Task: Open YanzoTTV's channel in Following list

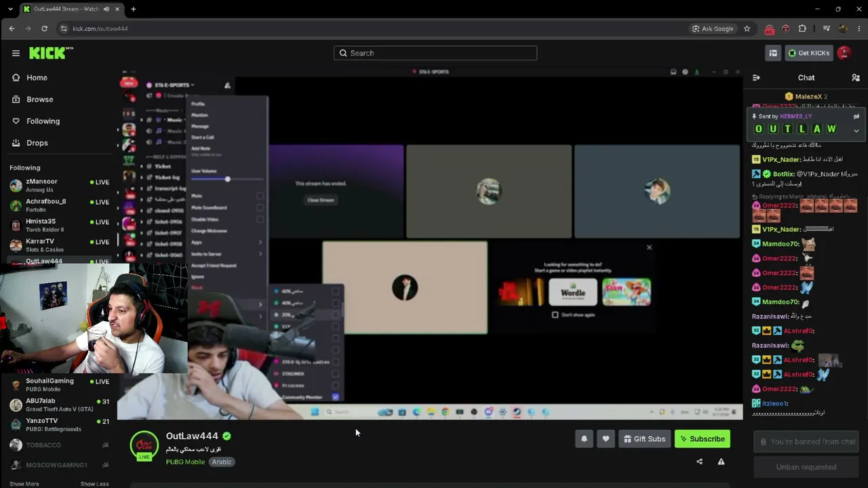Action: point(59,425)
